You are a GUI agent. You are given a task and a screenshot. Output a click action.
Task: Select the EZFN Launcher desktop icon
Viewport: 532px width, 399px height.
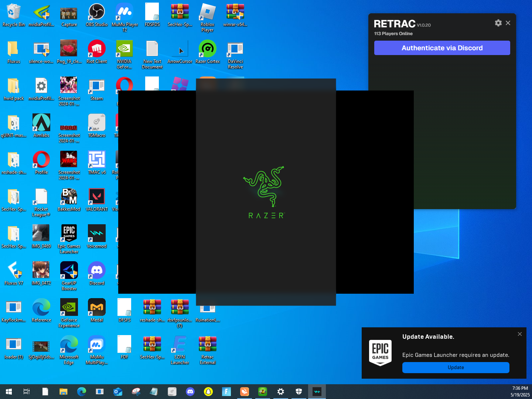point(180,350)
